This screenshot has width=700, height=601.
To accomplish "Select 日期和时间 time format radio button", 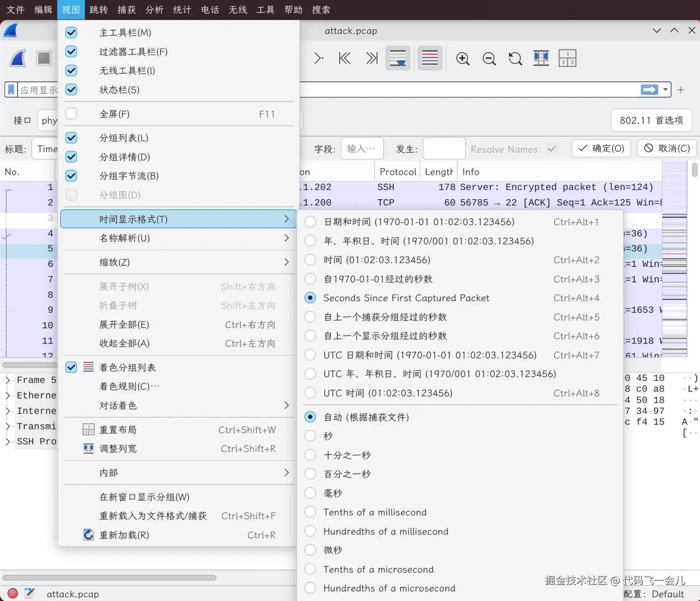I will [x=310, y=222].
